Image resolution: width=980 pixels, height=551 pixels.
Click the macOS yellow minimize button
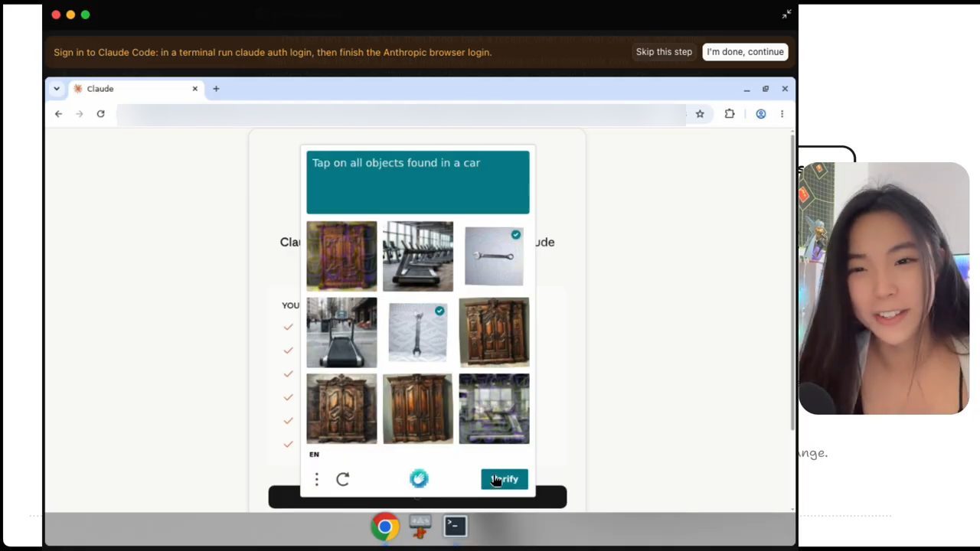pyautogui.click(x=70, y=15)
